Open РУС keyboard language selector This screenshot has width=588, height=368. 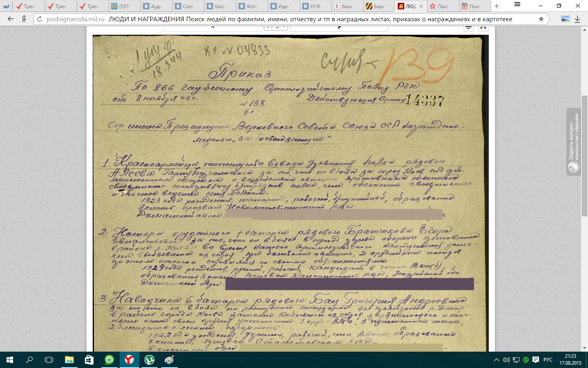pyautogui.click(x=548, y=360)
